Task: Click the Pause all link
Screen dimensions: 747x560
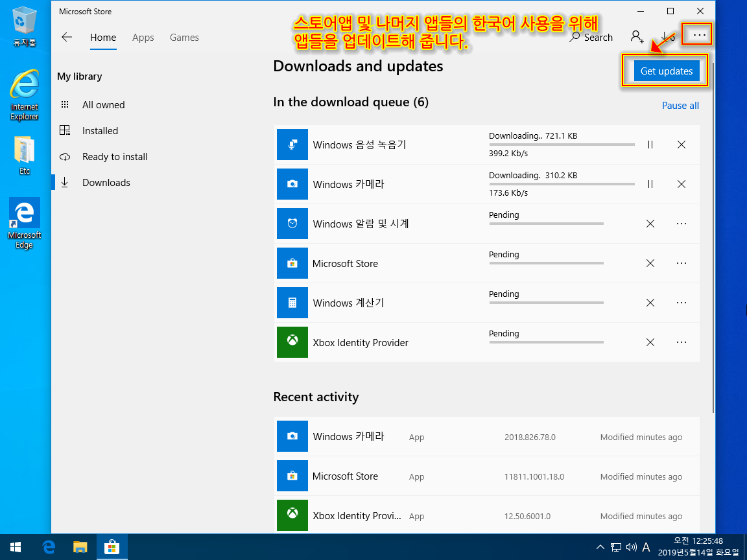Action: click(x=680, y=106)
